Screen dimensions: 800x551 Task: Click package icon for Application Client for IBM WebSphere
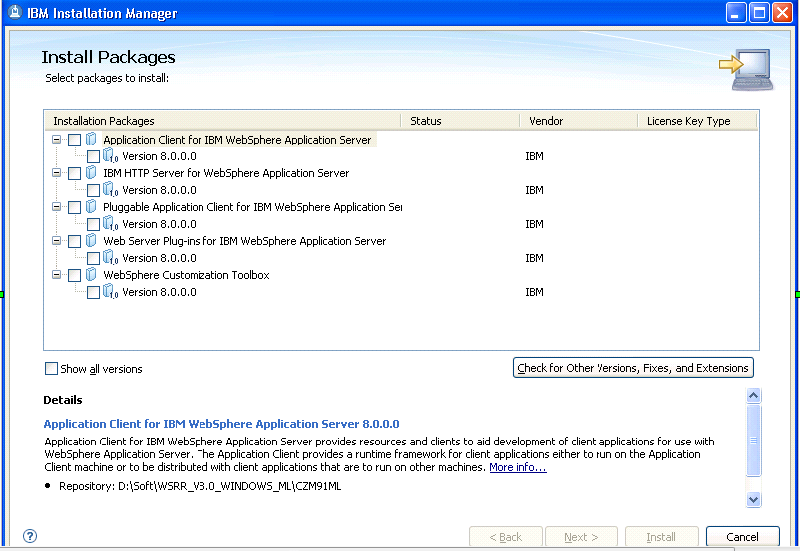(x=91, y=139)
